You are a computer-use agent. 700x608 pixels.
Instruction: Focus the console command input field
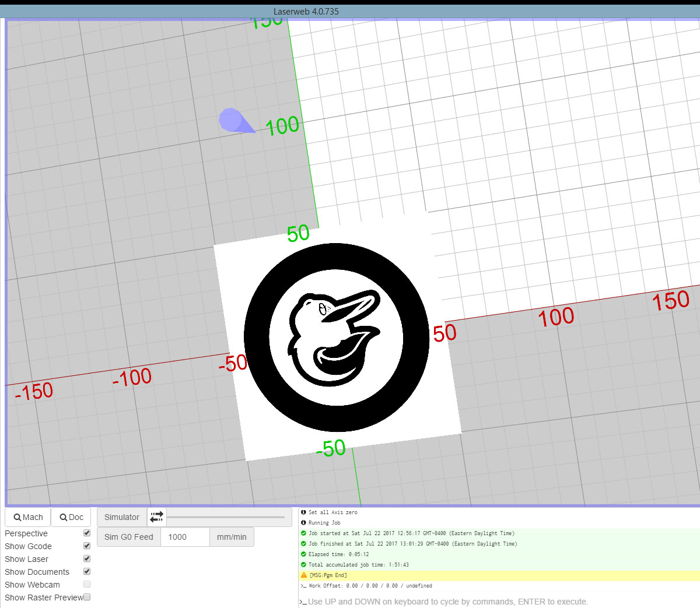pyautogui.click(x=502, y=602)
